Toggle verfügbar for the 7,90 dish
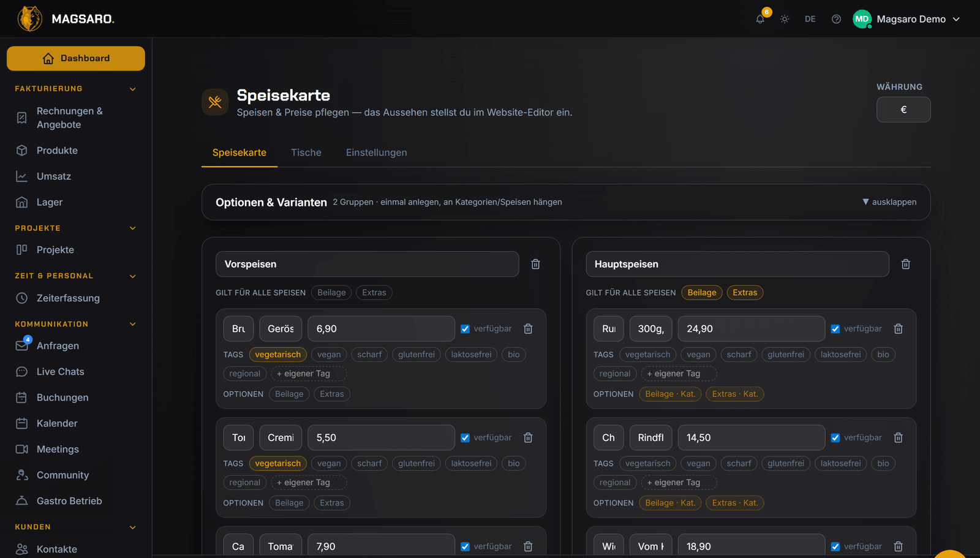Screen dimensions: 980x558 pyautogui.click(x=466, y=546)
